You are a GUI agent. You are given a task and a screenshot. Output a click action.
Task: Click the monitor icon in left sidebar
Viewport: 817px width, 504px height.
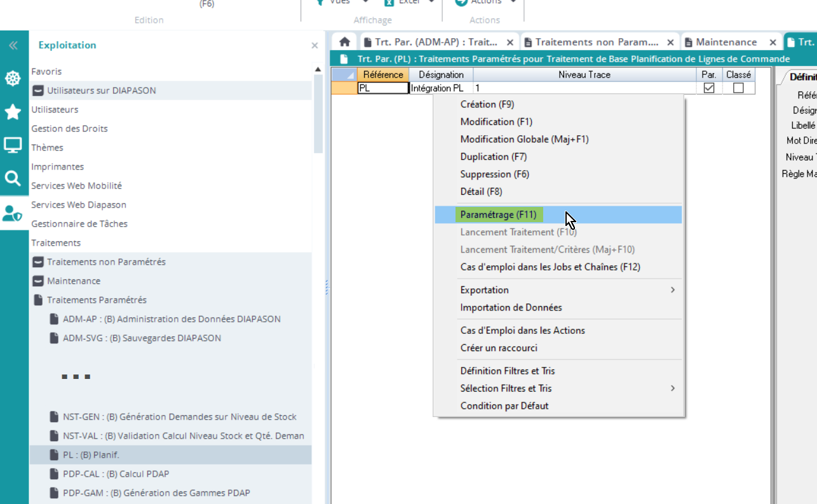pos(13,145)
